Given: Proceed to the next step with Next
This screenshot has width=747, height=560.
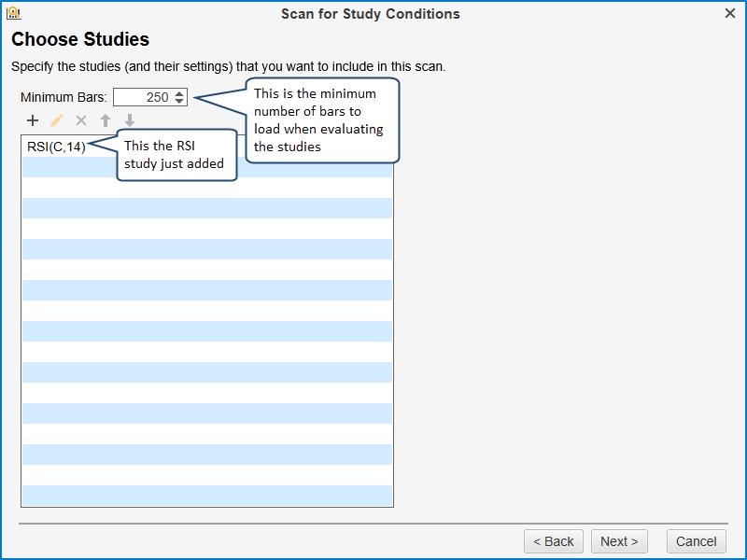Looking at the screenshot, I should tap(619, 541).
